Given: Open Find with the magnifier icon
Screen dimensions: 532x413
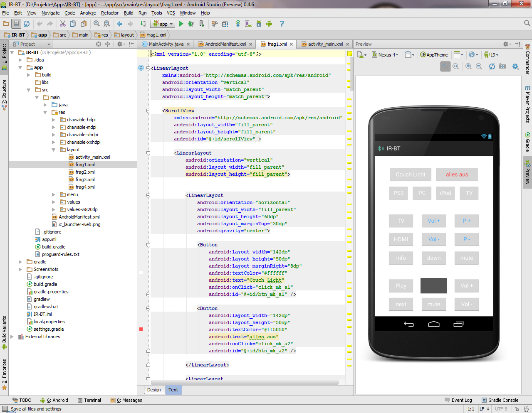Looking at the screenshot, I should (x=97, y=24).
